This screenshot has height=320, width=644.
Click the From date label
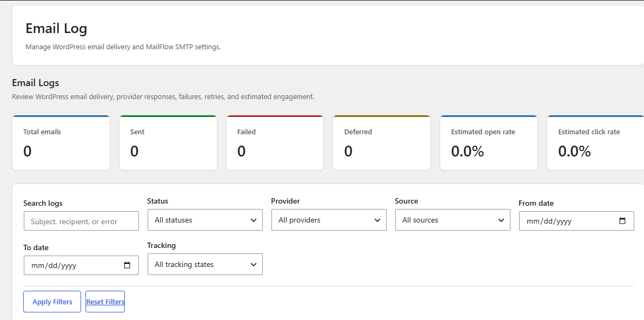[x=536, y=203]
